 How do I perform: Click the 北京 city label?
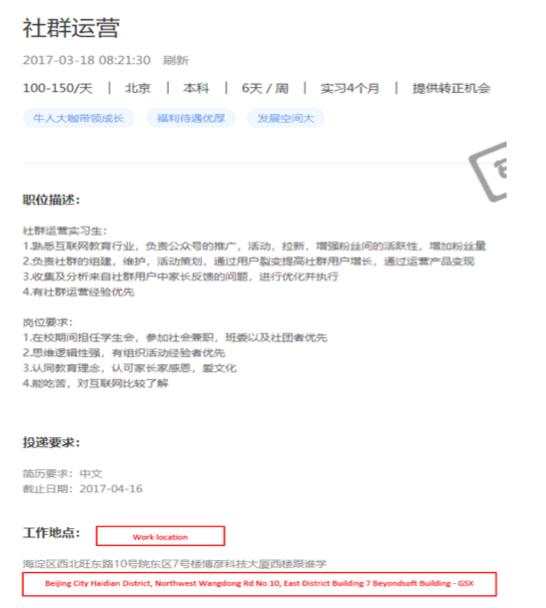[138, 88]
